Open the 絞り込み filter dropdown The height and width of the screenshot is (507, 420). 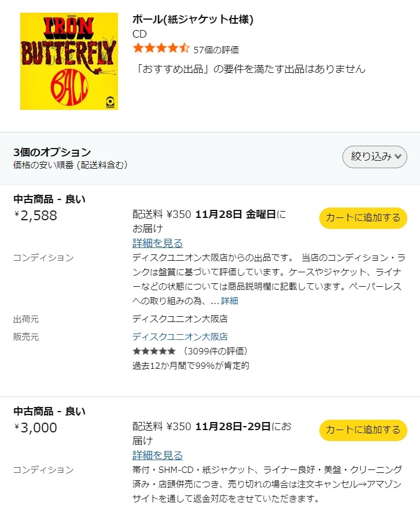(375, 156)
